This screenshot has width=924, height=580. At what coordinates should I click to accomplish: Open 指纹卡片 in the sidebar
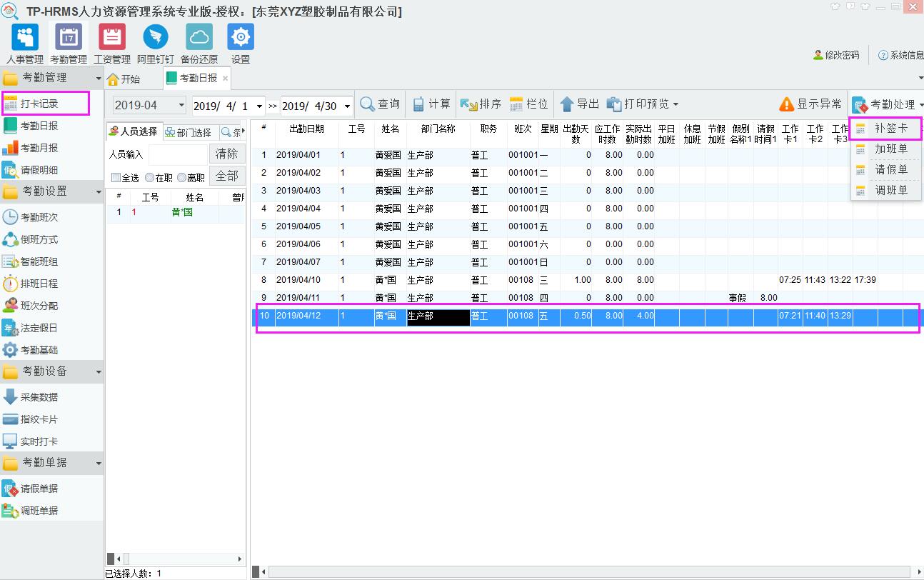coord(39,419)
